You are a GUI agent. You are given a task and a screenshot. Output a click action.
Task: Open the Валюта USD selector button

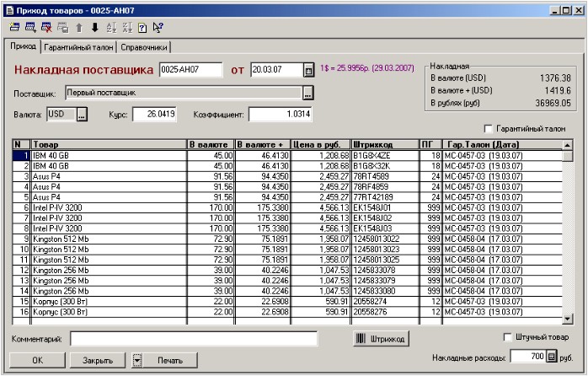click(82, 114)
